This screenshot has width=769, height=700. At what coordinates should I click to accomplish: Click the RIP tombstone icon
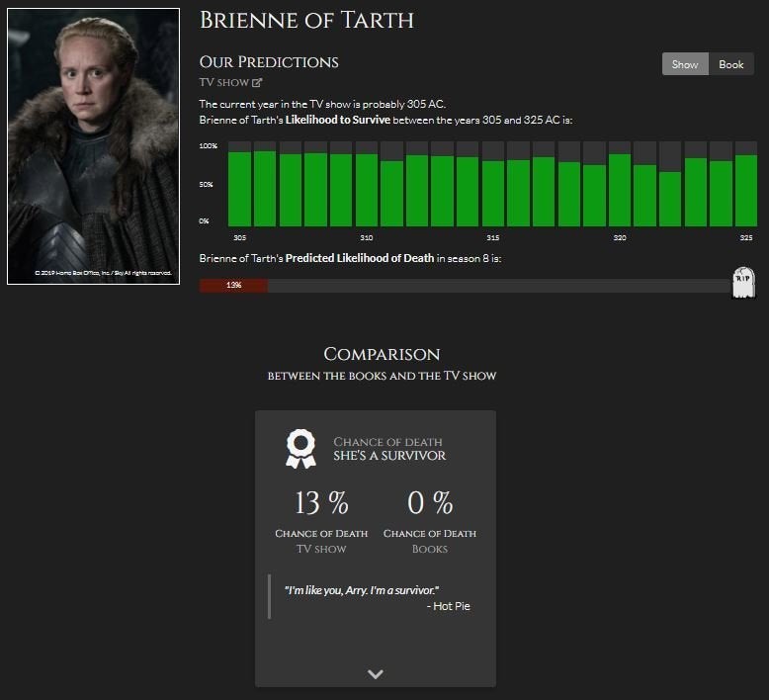point(743,283)
